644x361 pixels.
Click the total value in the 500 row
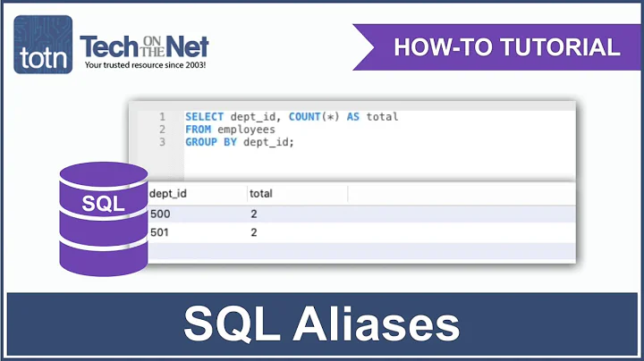tap(255, 214)
